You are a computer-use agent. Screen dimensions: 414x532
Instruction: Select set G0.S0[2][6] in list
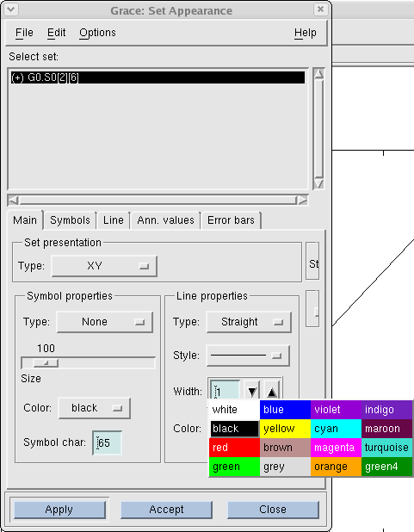coord(158,77)
